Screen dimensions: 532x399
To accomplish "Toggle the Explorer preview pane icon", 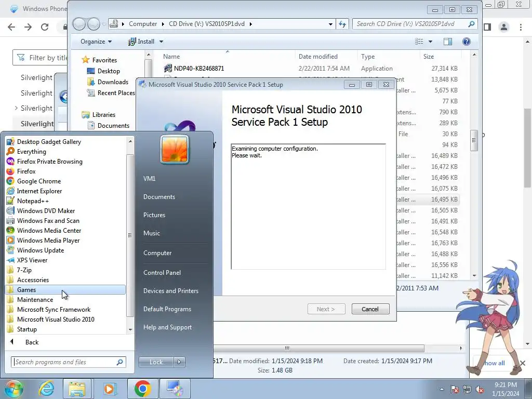I will pos(448,42).
